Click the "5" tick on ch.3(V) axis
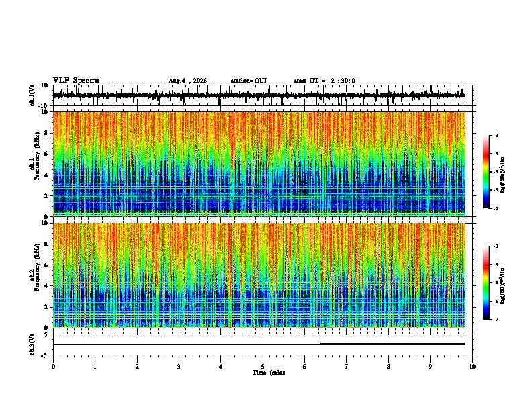This screenshot has height=411, width=532. pyautogui.click(x=46, y=334)
